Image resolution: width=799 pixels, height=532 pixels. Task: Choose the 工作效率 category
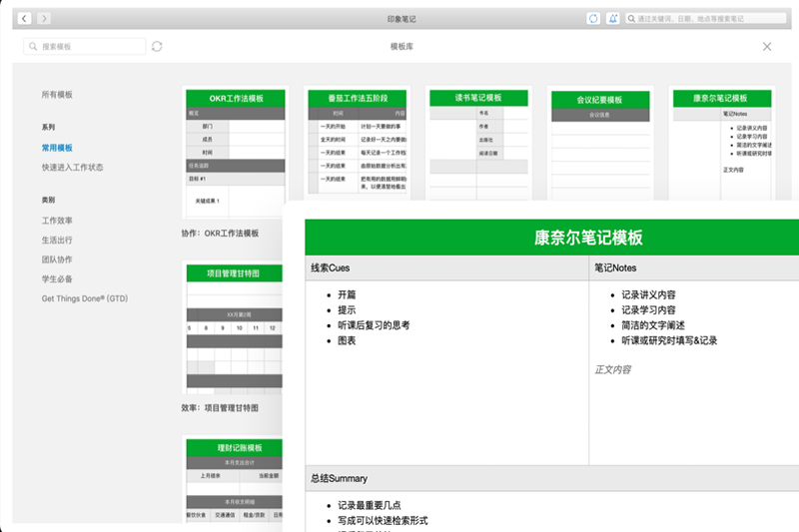click(57, 221)
